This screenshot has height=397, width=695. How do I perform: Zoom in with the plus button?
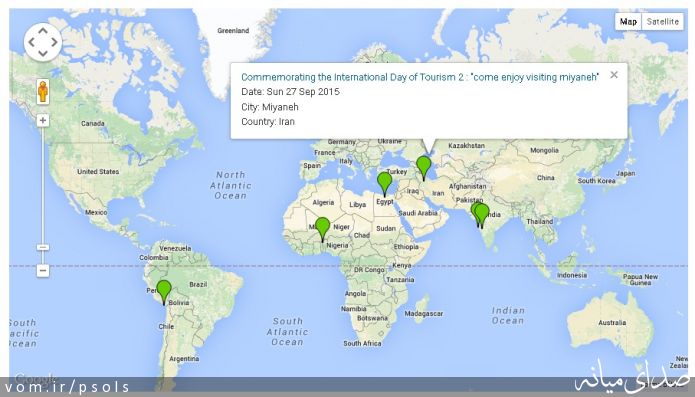(x=43, y=121)
